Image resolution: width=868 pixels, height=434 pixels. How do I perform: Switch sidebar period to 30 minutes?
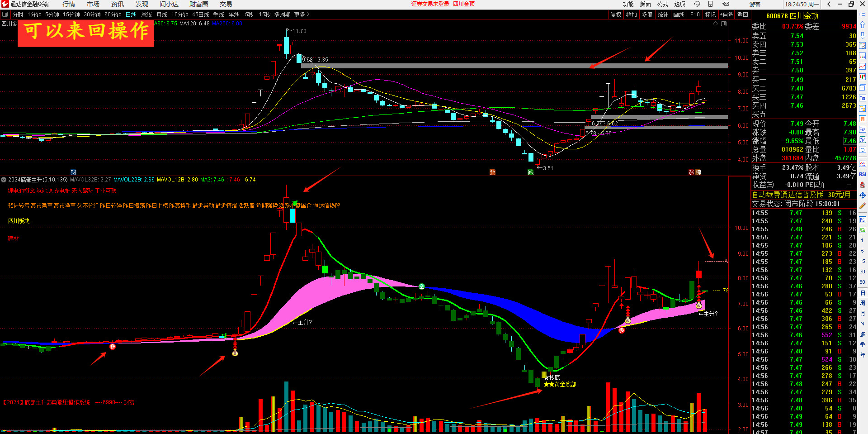click(x=863, y=271)
